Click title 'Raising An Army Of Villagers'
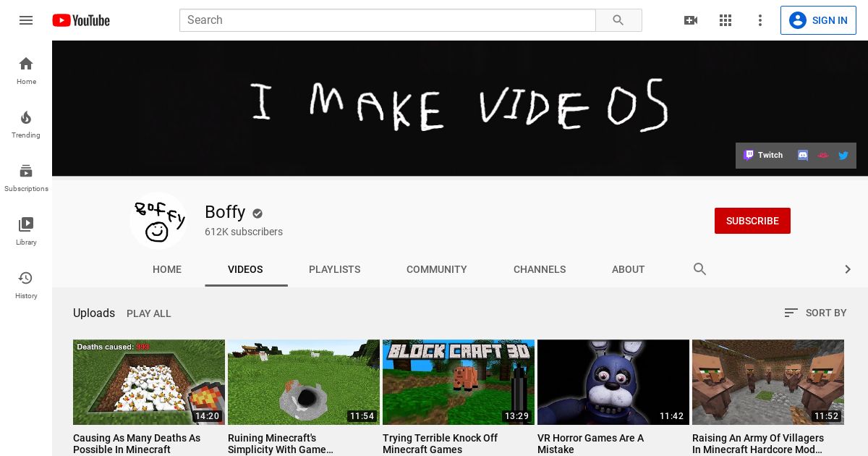 pyautogui.click(x=758, y=444)
